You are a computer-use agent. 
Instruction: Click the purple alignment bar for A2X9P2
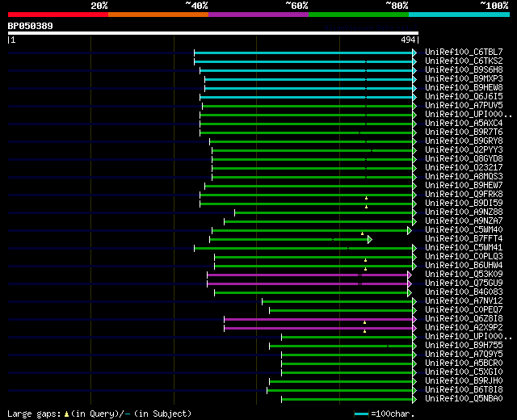click(x=318, y=329)
